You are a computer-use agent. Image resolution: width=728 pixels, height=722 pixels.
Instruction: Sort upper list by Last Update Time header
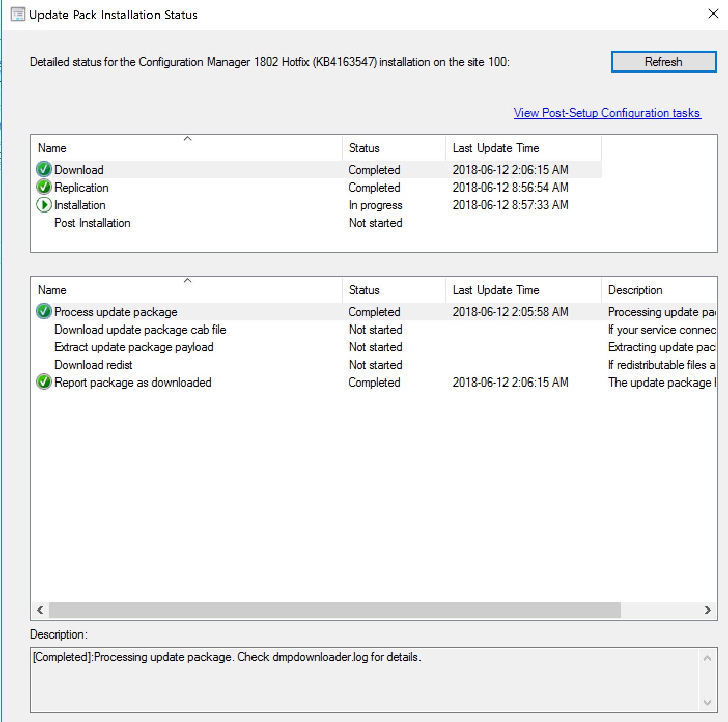point(524,148)
